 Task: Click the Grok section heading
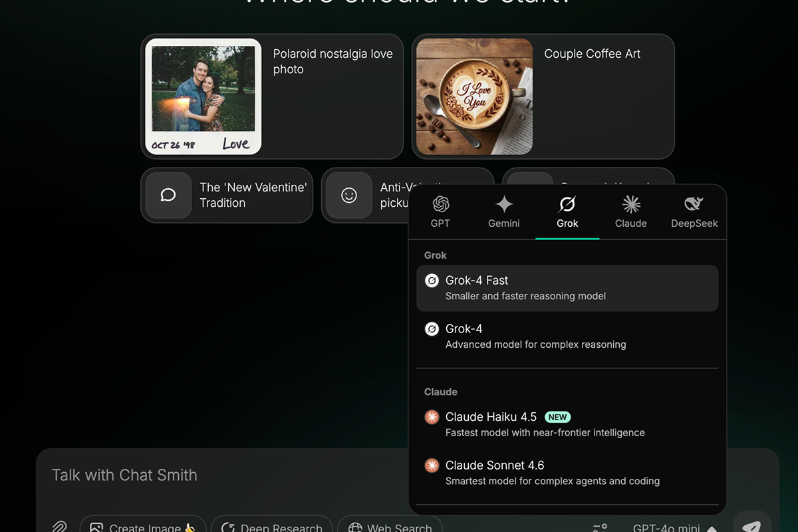436,255
